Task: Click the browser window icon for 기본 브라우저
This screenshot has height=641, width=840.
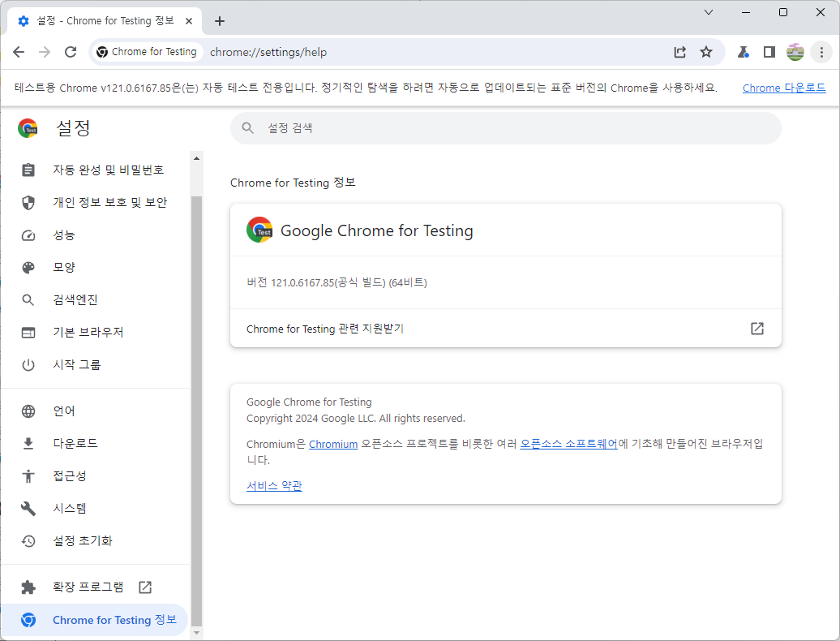Action: point(28,333)
